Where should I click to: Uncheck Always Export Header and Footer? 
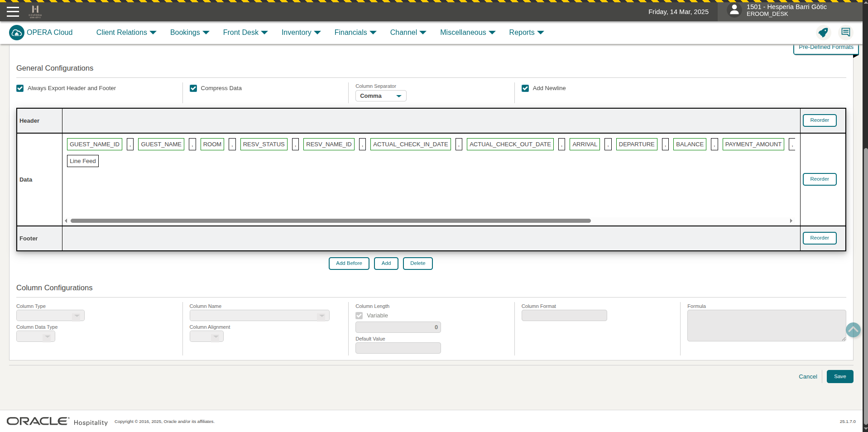tap(20, 88)
